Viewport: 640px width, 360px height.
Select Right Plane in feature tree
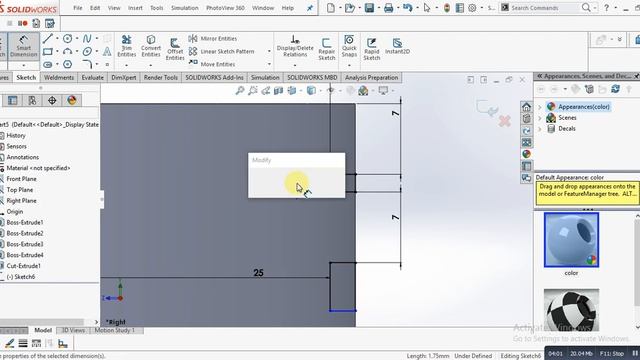click(21, 201)
